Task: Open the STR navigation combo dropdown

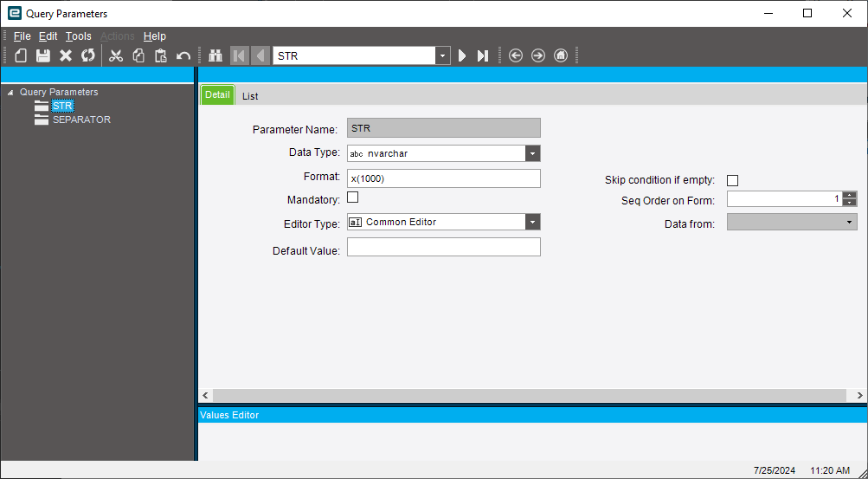Action: point(442,56)
